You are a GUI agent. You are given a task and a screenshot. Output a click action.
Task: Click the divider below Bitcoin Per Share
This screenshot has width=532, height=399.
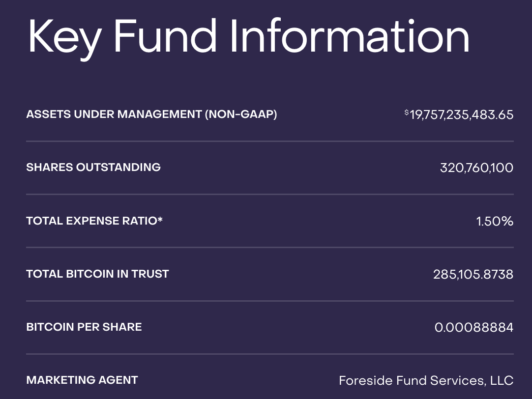270,354
